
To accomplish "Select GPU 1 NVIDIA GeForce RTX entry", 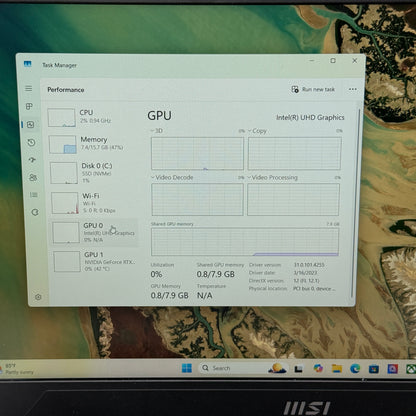I will click(95, 261).
